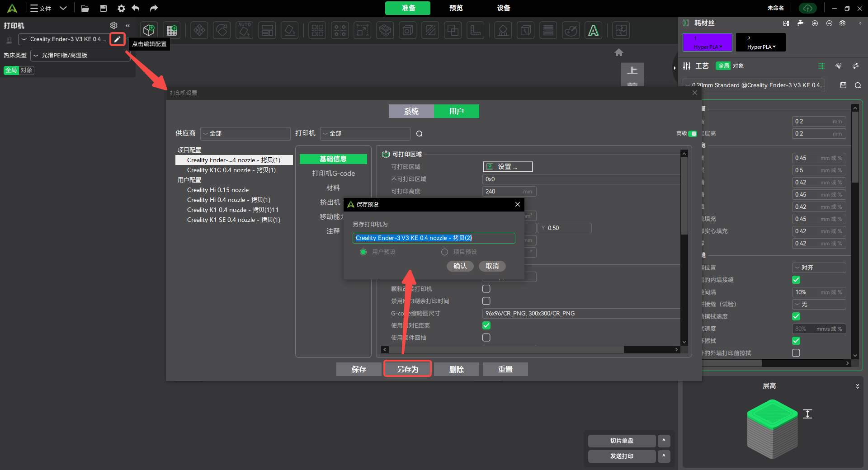The height and width of the screenshot is (470, 868).
Task: Select the 用户预设 radio button
Action: 363,252
